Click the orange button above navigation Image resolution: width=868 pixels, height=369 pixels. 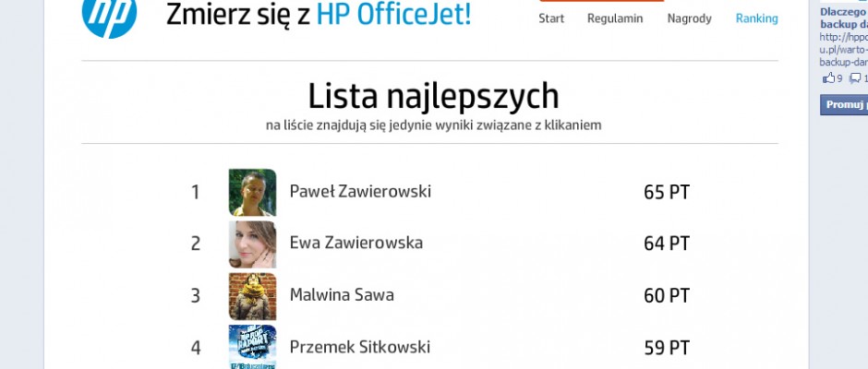tap(601, 1)
